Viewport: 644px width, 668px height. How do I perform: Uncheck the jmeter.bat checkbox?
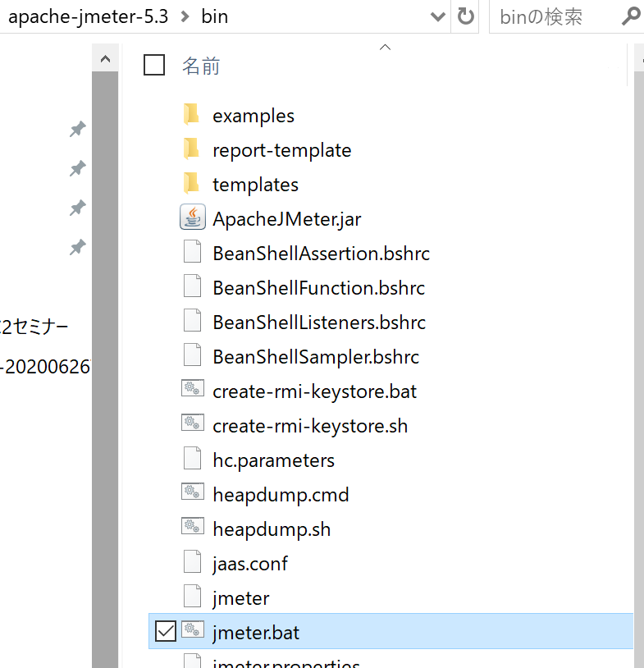[166, 631]
